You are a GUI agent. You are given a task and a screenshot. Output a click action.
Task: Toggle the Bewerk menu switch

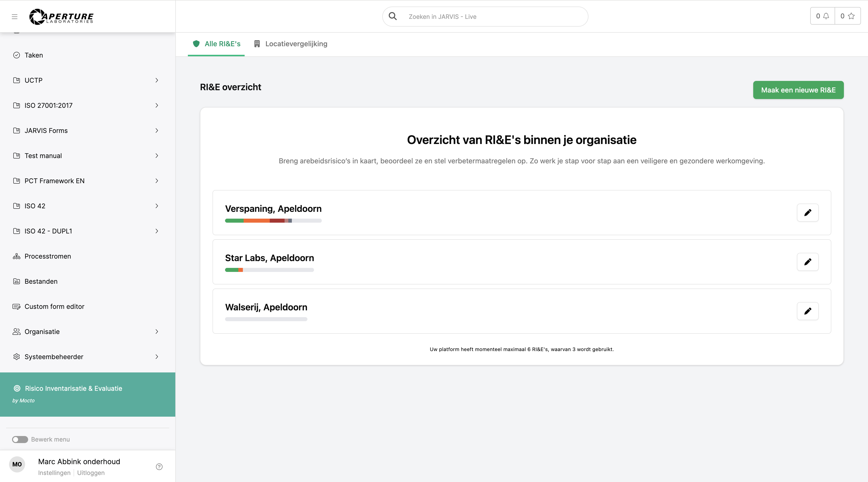(20, 440)
